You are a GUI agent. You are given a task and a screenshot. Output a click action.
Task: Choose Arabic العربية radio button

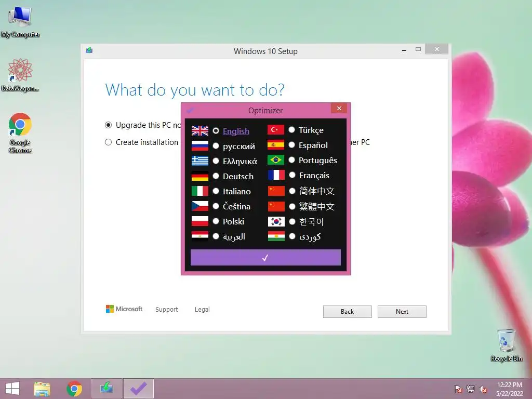pos(216,236)
